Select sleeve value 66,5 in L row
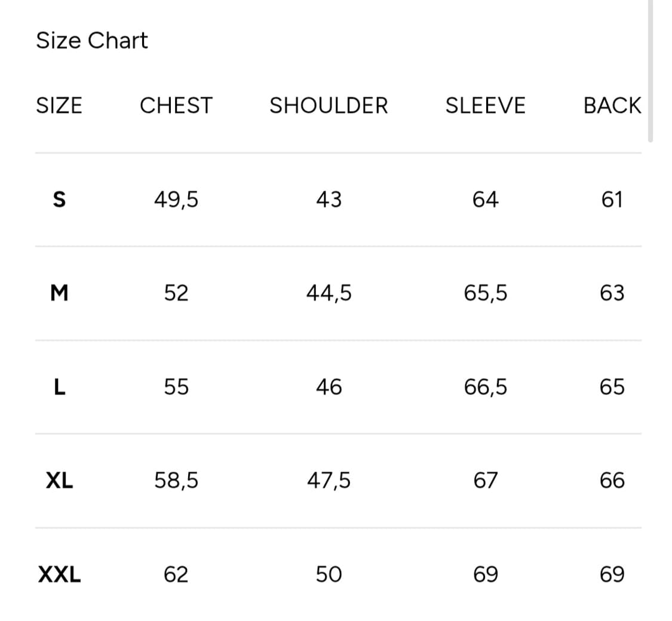672x621 pixels. (x=485, y=387)
